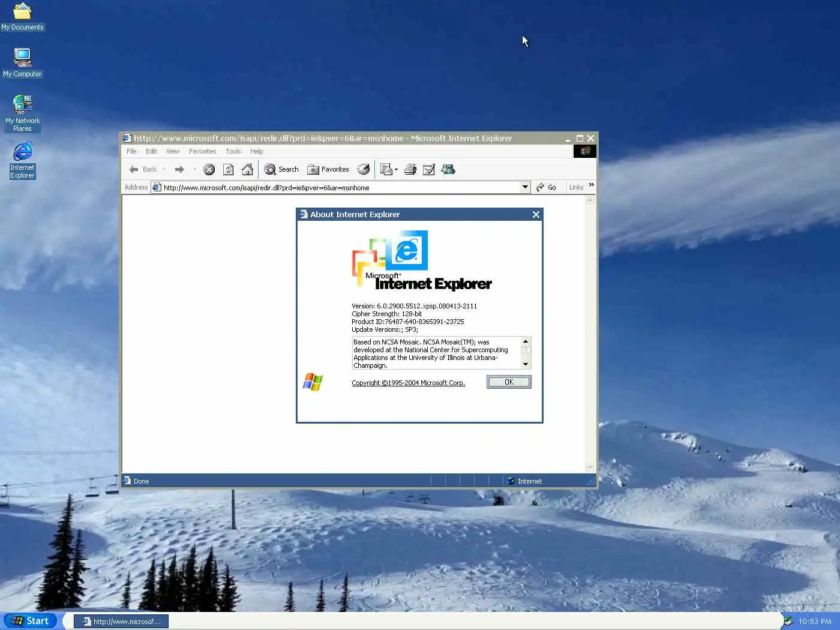Click the IE window title bar icon
The image size is (840, 630).
click(127, 138)
